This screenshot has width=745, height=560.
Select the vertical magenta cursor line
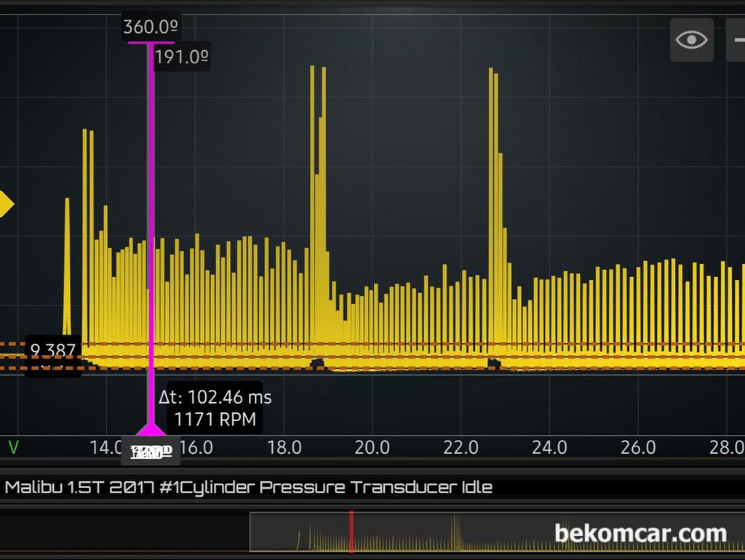[x=151, y=218]
